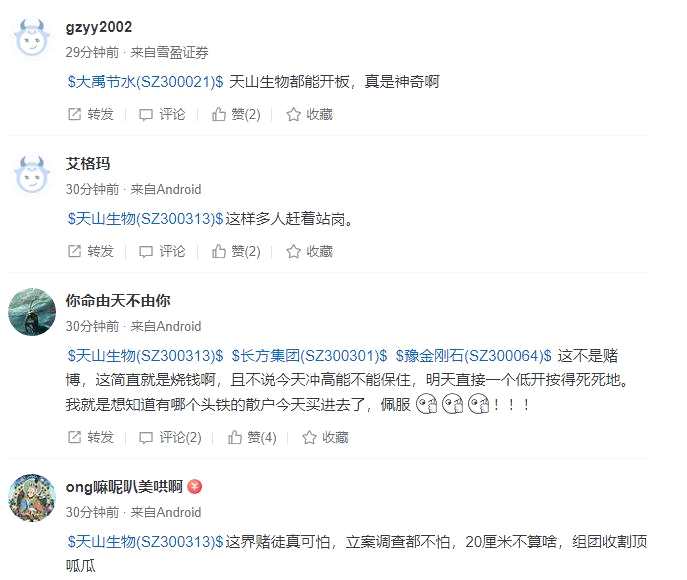Like gzyy2002's post with thumbs-up
687x580 pixels.
(236, 114)
